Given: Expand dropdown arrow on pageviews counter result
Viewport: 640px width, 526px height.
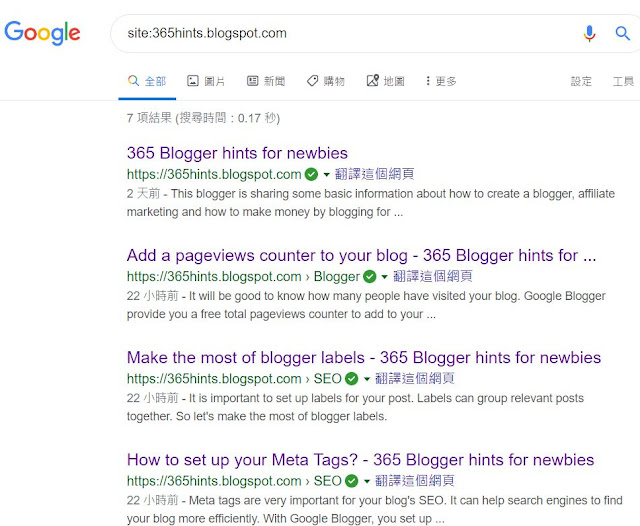Looking at the screenshot, I should click(384, 277).
